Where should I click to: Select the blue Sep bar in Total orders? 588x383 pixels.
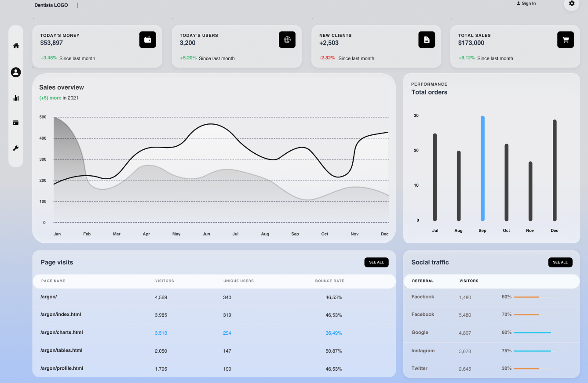[482, 169]
